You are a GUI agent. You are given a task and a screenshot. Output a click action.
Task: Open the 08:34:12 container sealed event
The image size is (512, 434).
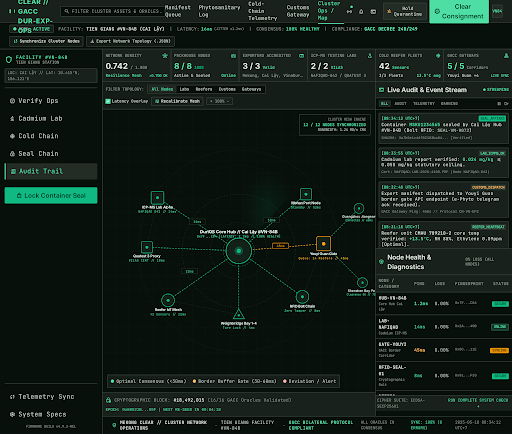[x=443, y=128]
